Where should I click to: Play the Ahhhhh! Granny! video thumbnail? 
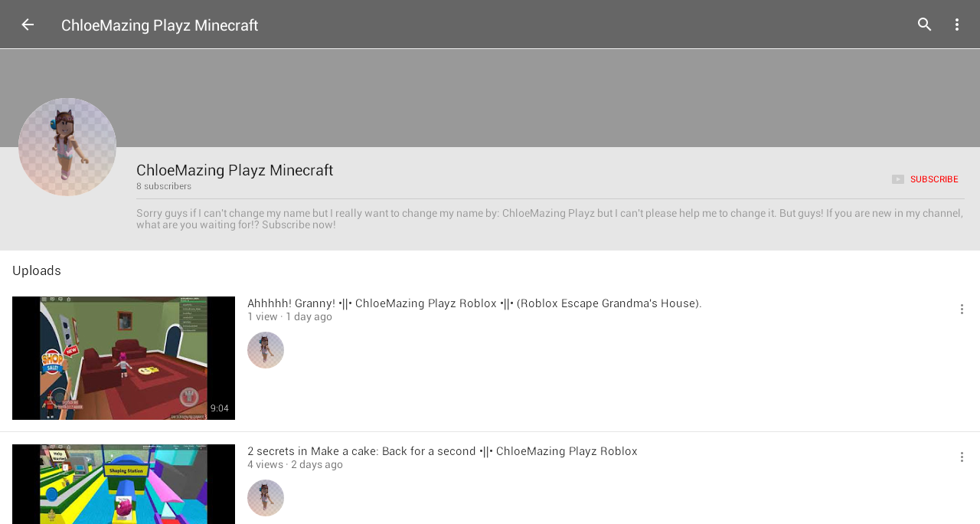pyautogui.click(x=123, y=358)
